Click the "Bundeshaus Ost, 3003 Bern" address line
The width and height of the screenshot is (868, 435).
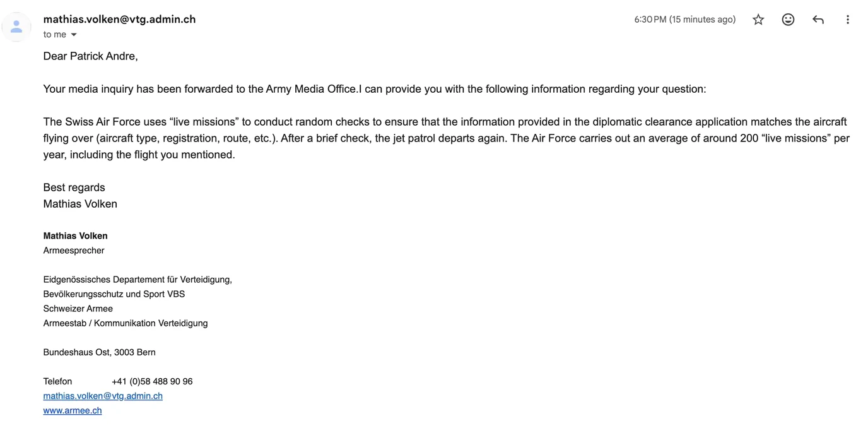[99, 352]
